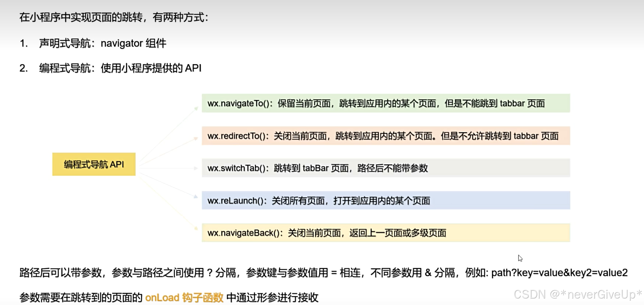Click the example path?key=value&key2=value2
This screenshot has width=644, height=305.
click(559, 273)
